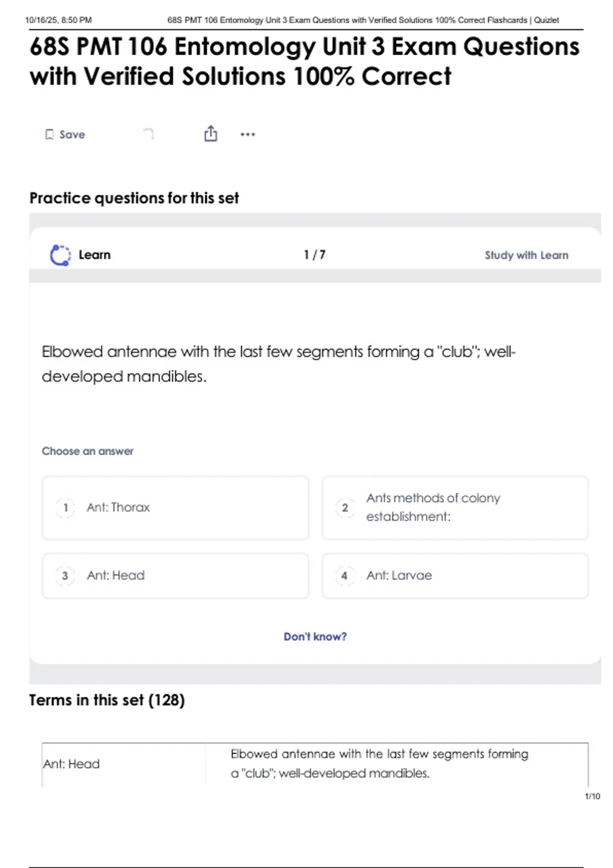Click the 1 / 7 question progress indicator
The height and width of the screenshot is (868, 613).
coord(315,255)
